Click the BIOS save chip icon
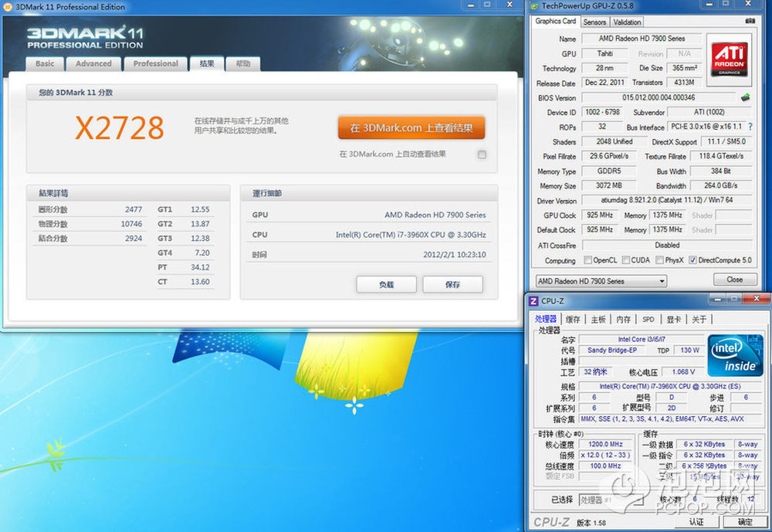This screenshot has height=532, width=772. pos(746,98)
